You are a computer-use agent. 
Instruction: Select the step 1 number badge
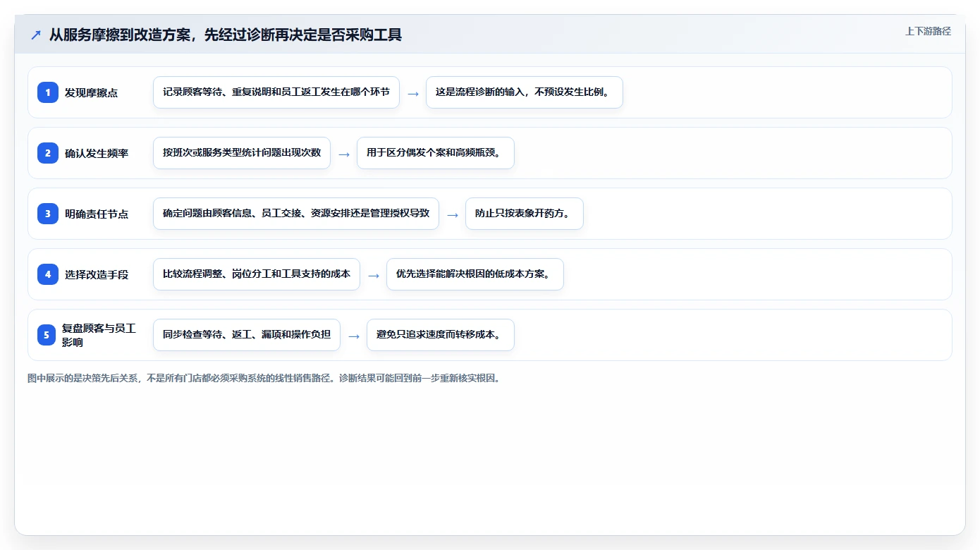click(48, 92)
